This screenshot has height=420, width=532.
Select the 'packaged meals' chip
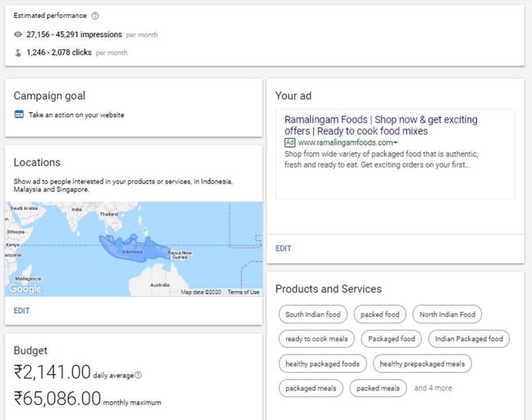[311, 388]
